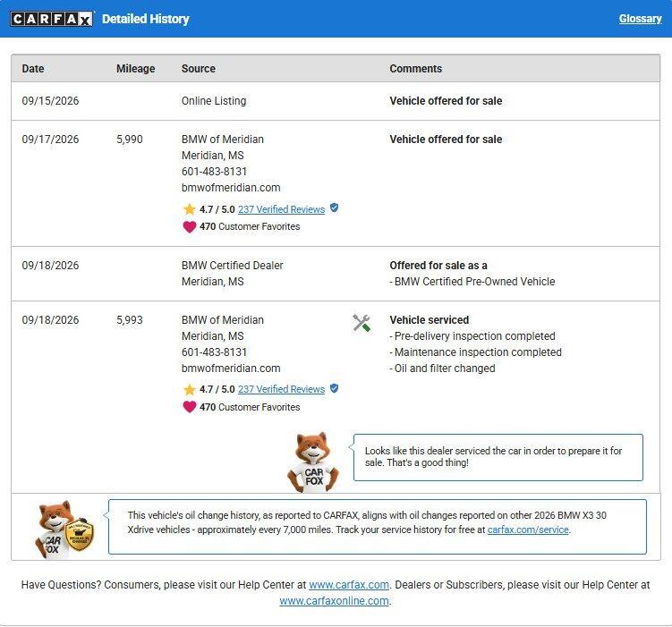Click the BMW Certified Pre-Owned Vehicle comment
The image size is (672, 627).
pos(472,282)
